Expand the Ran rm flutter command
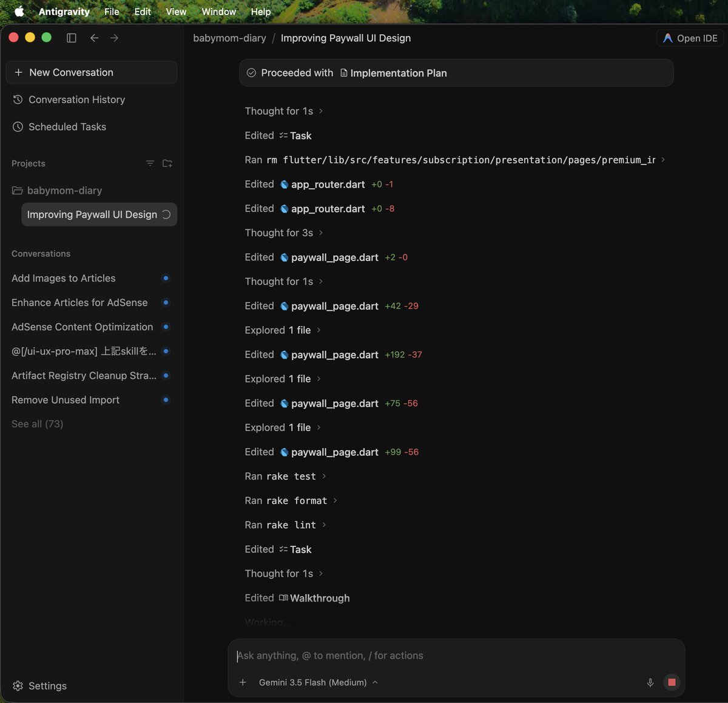Image resolution: width=728 pixels, height=703 pixels. [x=454, y=160]
